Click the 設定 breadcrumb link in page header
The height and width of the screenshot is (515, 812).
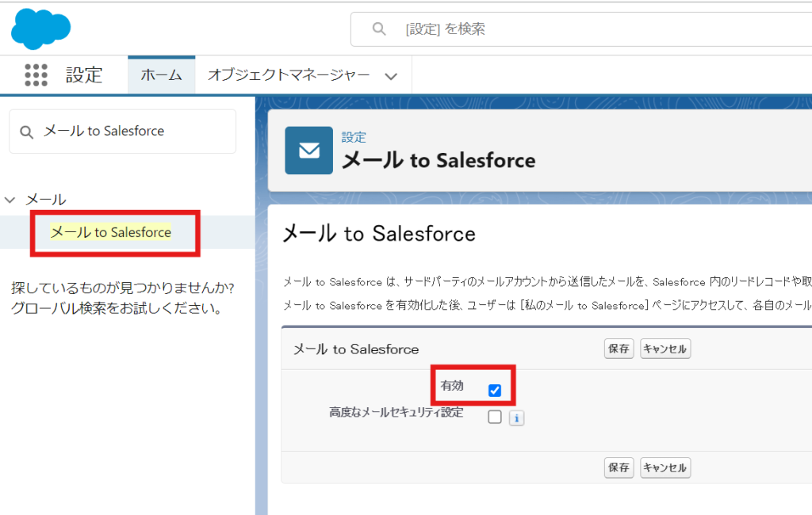pos(354,137)
